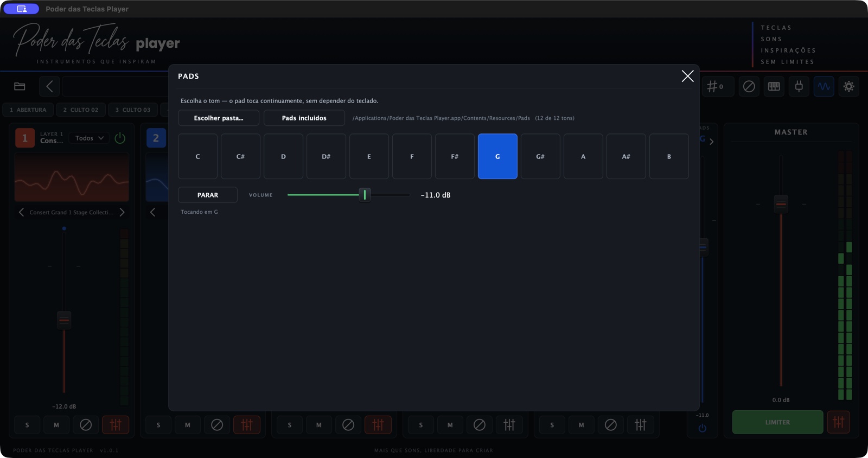The image size is (868, 458).
Task: Click the top toolbar slashed-circle icon
Action: coord(749,86)
